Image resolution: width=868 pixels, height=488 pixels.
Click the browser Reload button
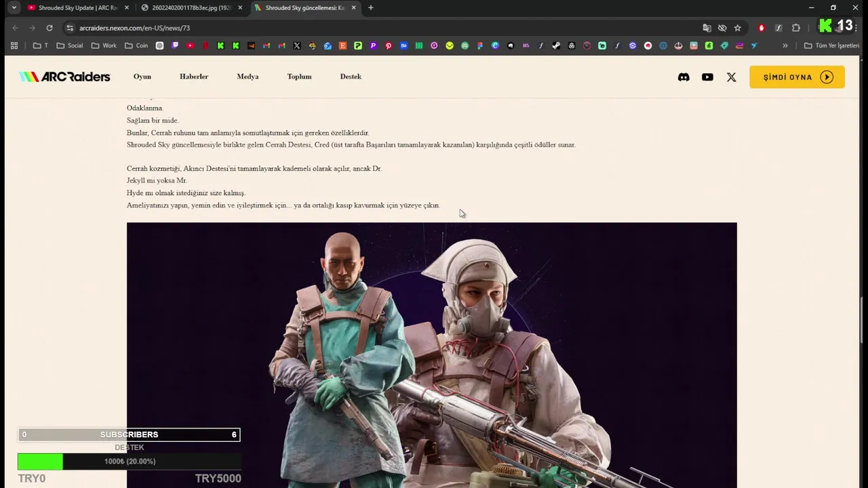coord(50,28)
